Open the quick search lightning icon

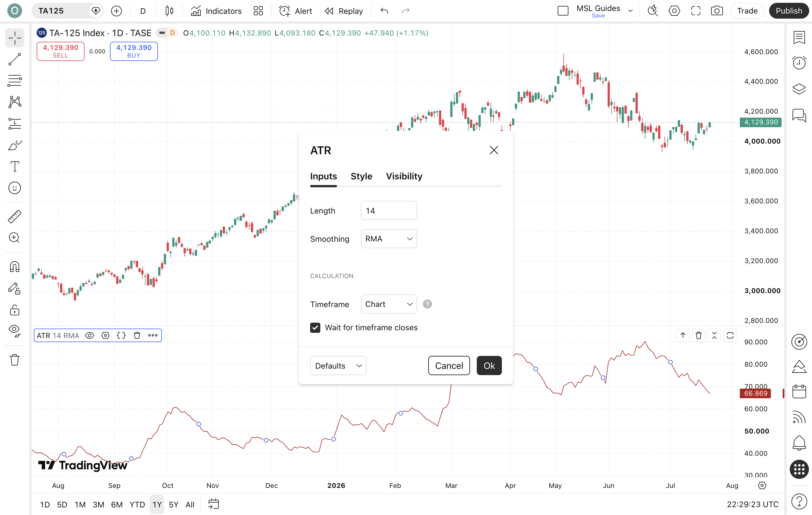click(653, 11)
